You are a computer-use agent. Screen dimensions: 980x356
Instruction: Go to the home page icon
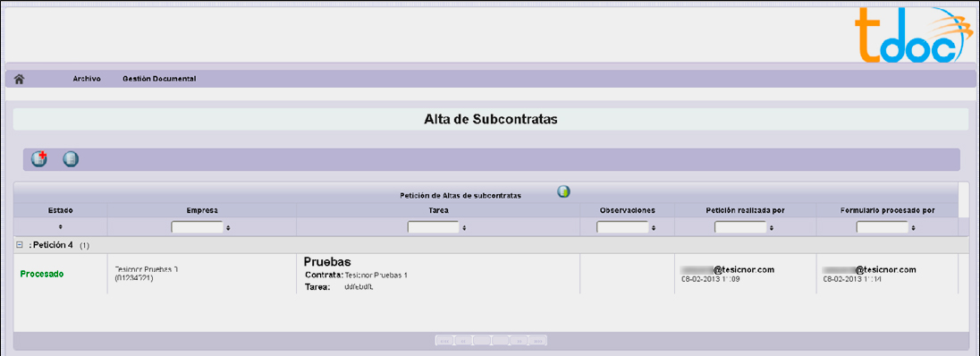coord(20,79)
